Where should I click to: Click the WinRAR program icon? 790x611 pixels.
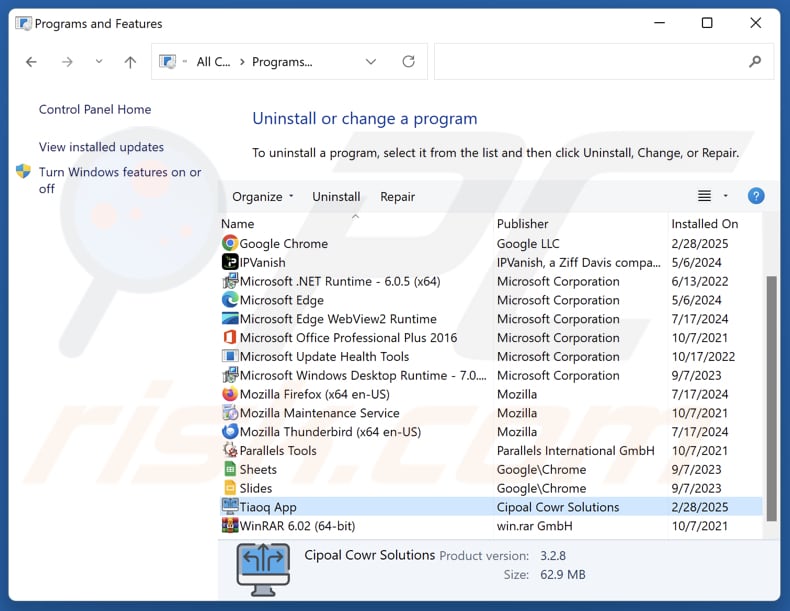point(230,525)
